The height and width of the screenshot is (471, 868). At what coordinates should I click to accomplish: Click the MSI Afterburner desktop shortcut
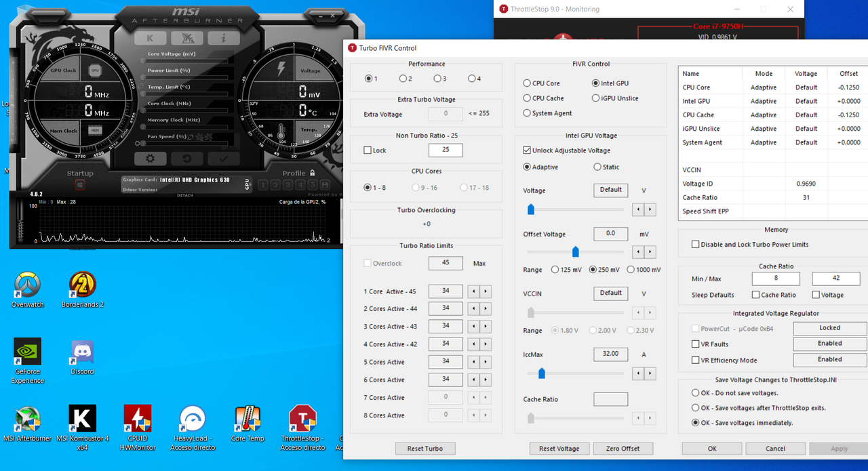(28, 424)
